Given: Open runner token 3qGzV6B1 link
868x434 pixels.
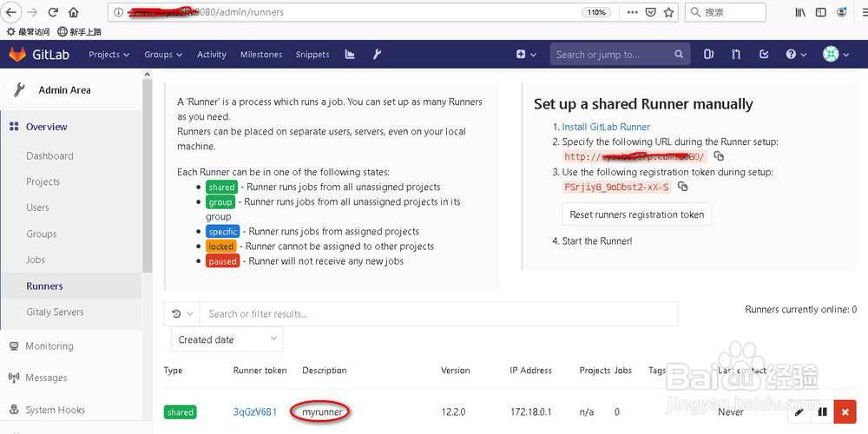Looking at the screenshot, I should coord(254,411).
